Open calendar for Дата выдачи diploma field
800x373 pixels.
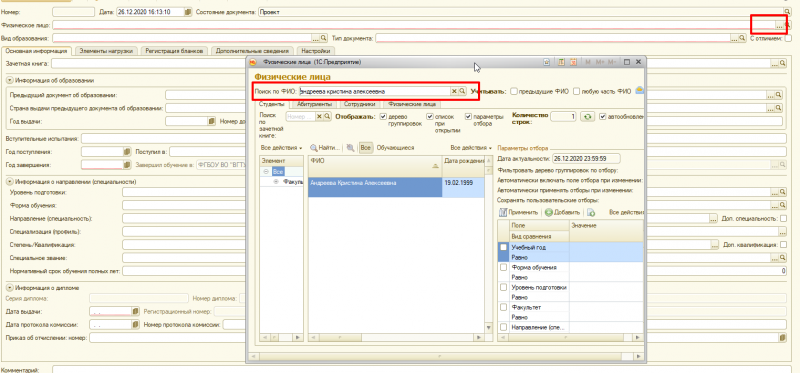coord(135,311)
